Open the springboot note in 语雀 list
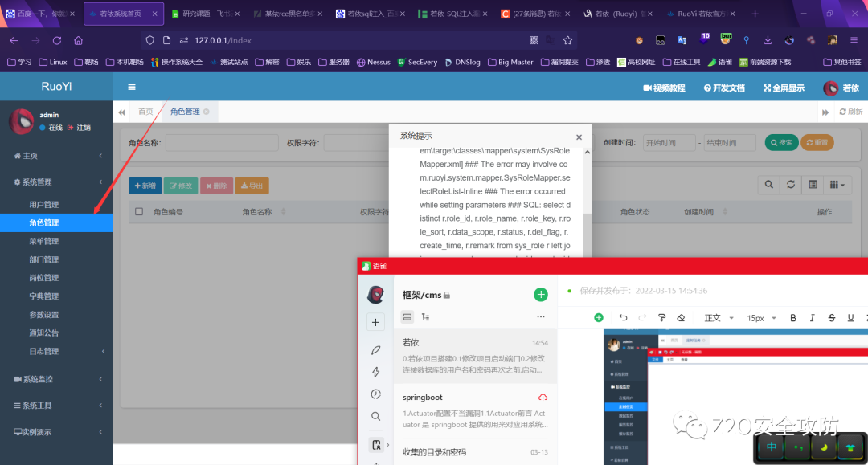Screen dimensions: 868x465 coord(475,411)
